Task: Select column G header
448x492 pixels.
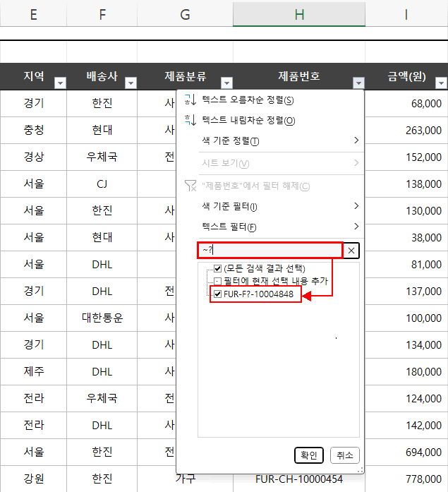Action: 186,14
